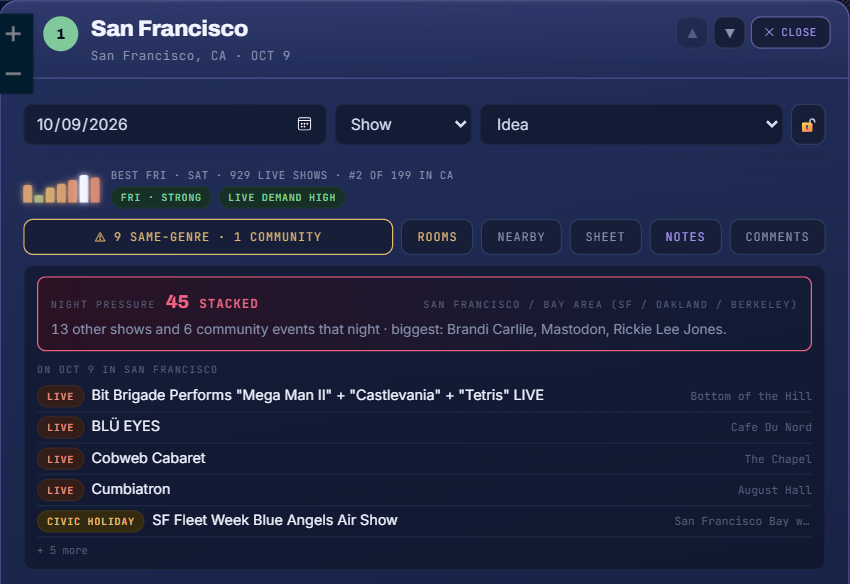Screen dimensions: 850x584
Task: Click the Cafe Du Nord venue text
Action: [771, 427]
